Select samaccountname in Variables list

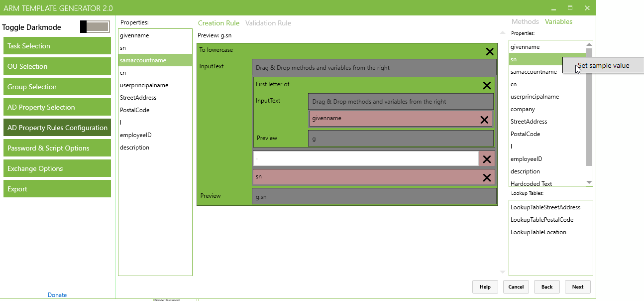coord(547,72)
